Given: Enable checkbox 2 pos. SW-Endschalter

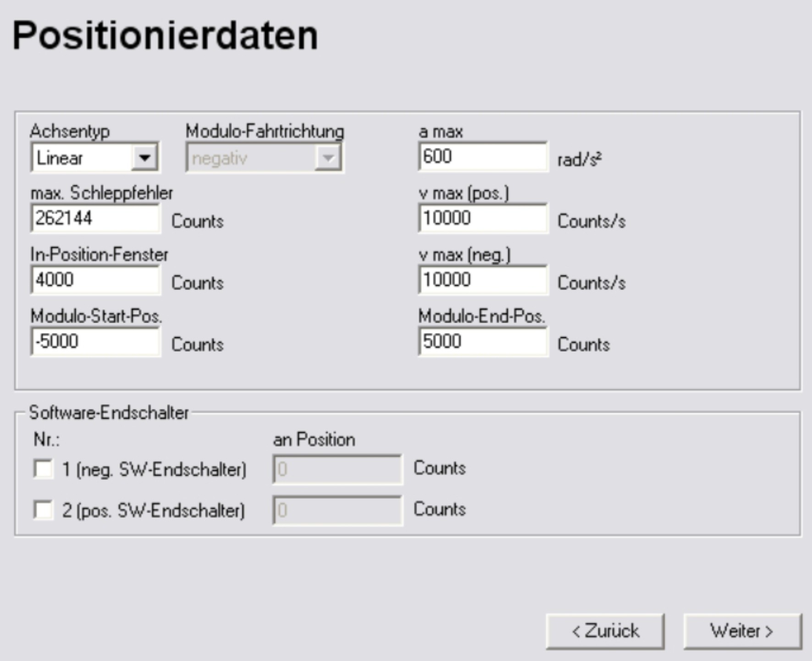Looking at the screenshot, I should pos(44,510).
